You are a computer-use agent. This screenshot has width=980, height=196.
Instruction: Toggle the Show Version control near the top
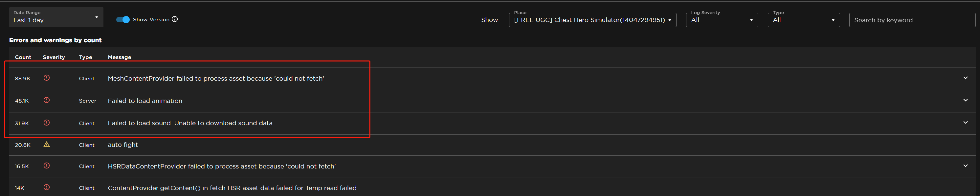tap(122, 19)
